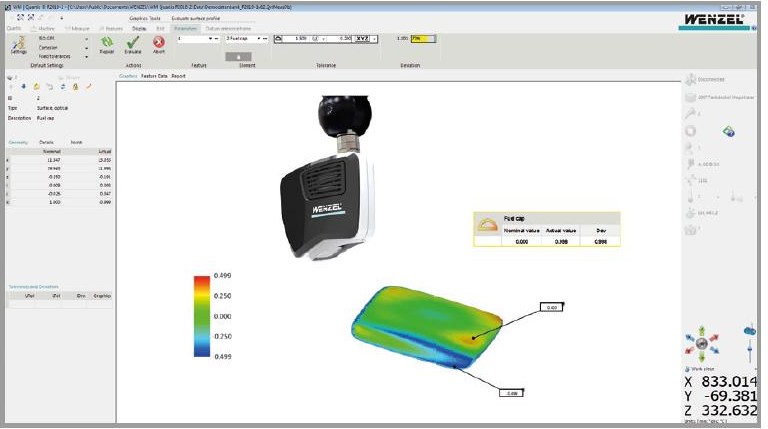Click the deviation color scale legend
768x429 pixels.
(x=202, y=316)
